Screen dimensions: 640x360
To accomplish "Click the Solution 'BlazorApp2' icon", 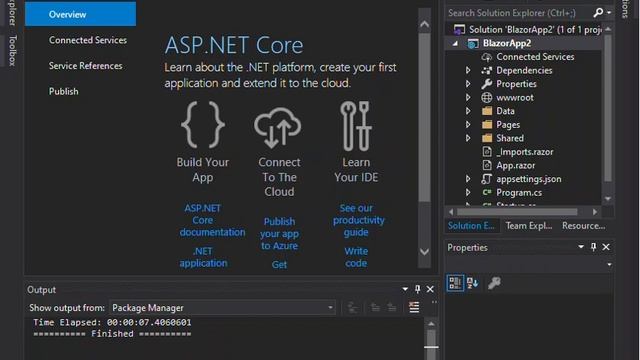I will 459,29.
